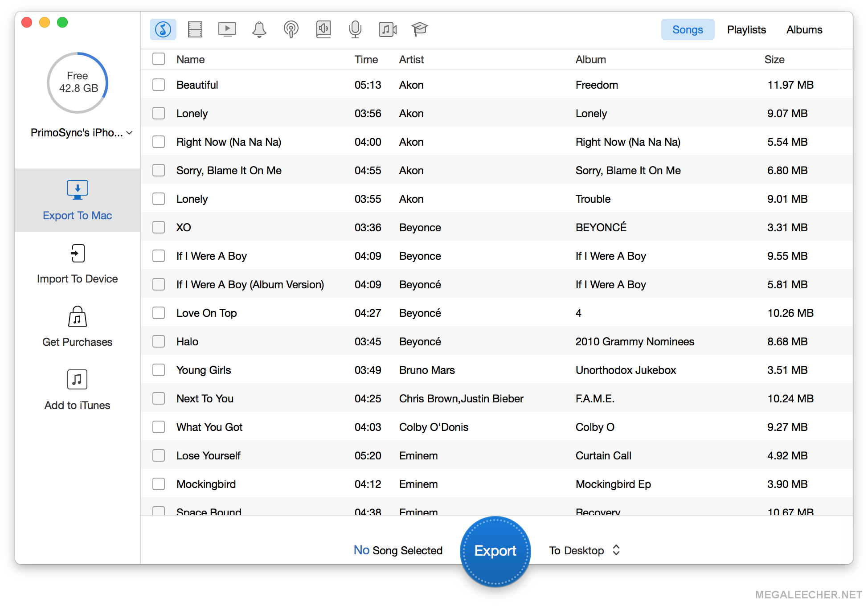Check the Next To You checkbox
868x606 pixels.
[x=159, y=398]
